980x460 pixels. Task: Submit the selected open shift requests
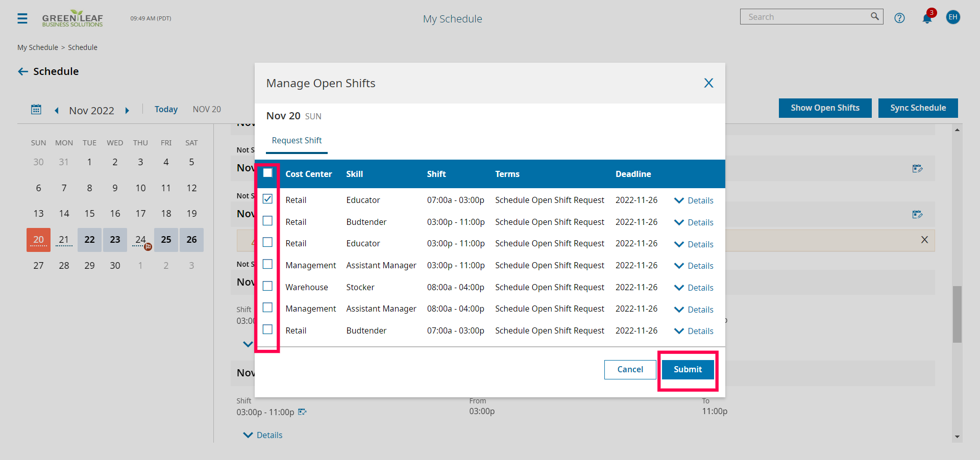[688, 369]
